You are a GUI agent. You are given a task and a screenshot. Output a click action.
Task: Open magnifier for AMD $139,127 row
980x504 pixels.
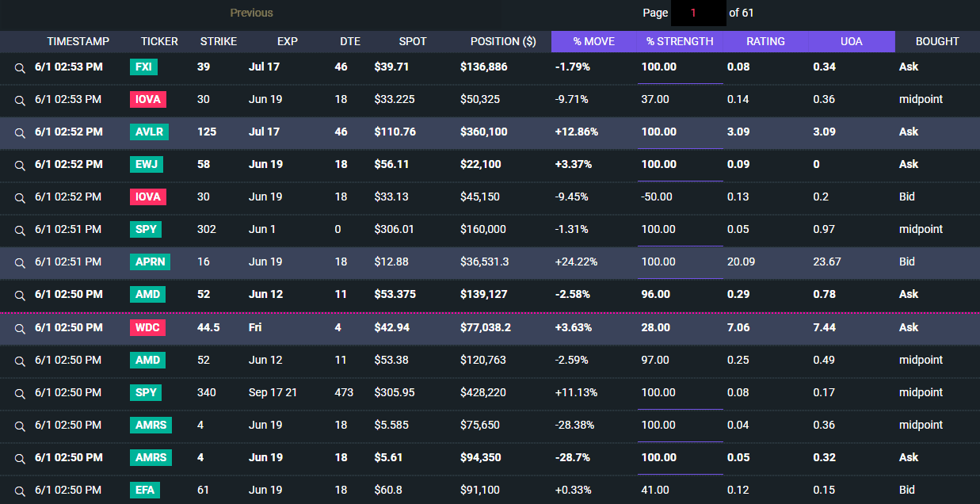pos(20,295)
